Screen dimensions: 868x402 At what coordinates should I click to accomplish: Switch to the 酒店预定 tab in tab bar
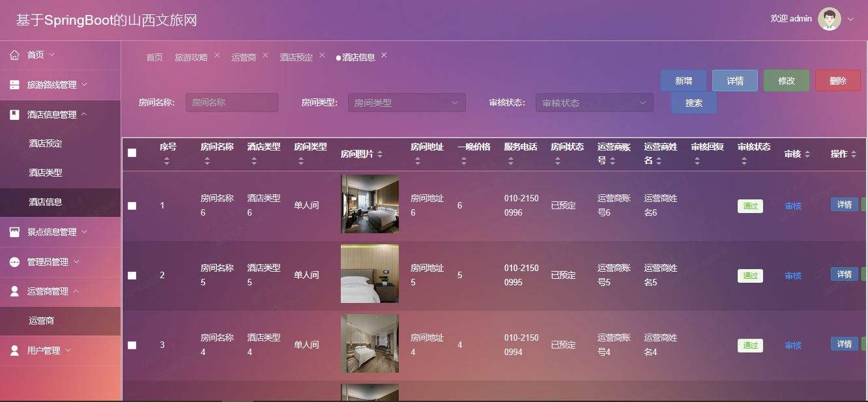(x=297, y=57)
